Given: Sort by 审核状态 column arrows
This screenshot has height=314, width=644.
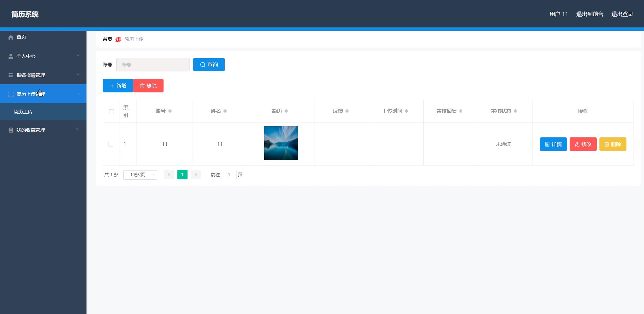Looking at the screenshot, I should coord(515,111).
